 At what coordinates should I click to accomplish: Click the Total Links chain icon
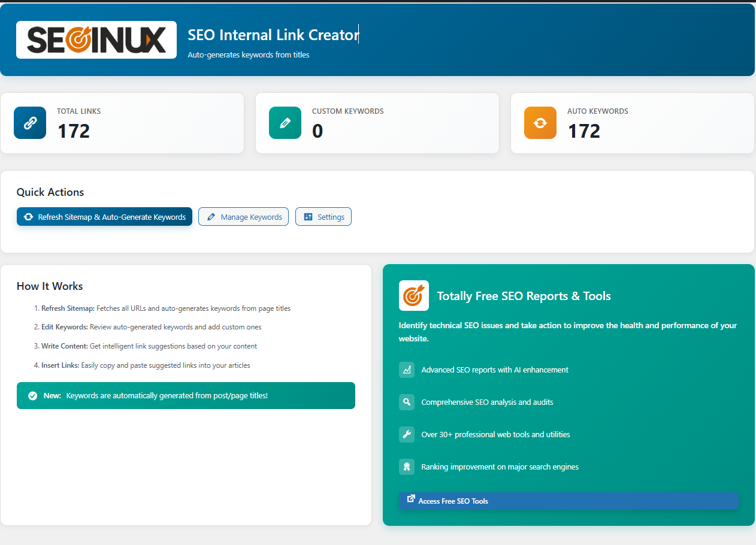click(29, 122)
